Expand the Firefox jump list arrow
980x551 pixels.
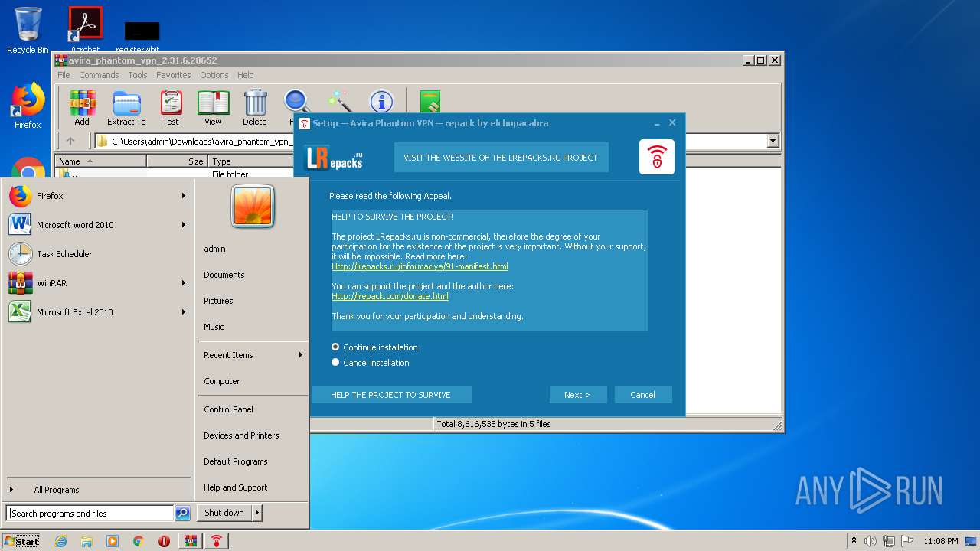[x=184, y=196]
